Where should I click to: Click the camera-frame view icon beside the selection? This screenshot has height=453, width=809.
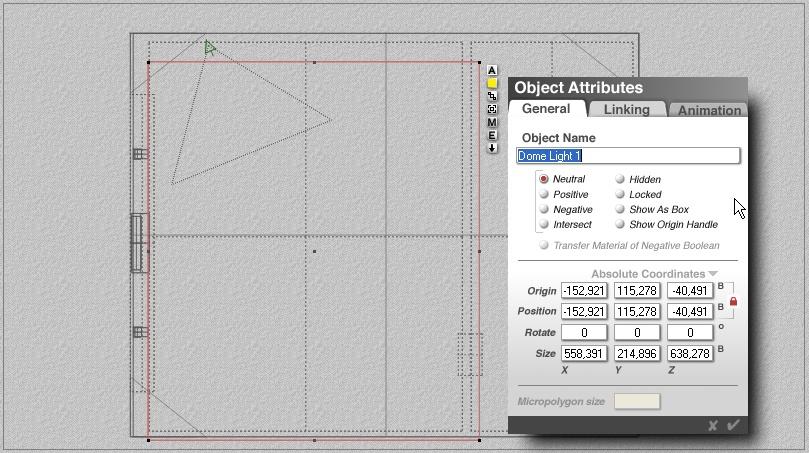(x=492, y=109)
